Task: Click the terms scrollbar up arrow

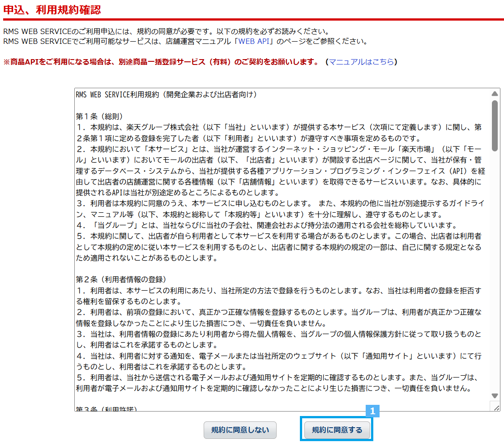Action: pos(495,94)
